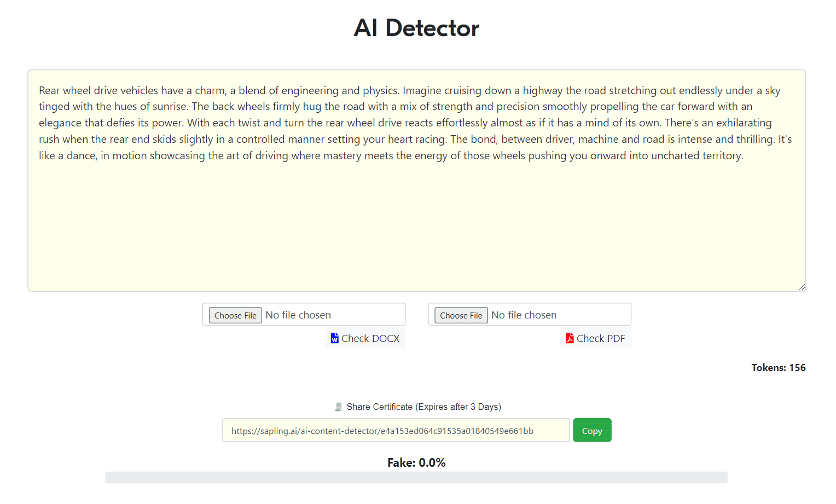Click the blue DOCX file icon
This screenshot has height=504, width=836.
[334, 338]
